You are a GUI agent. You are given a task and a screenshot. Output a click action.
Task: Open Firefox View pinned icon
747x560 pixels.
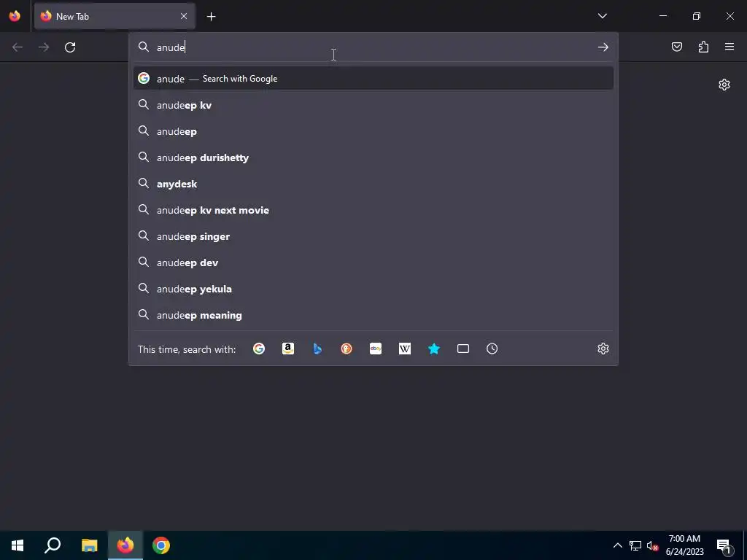[x=15, y=16]
